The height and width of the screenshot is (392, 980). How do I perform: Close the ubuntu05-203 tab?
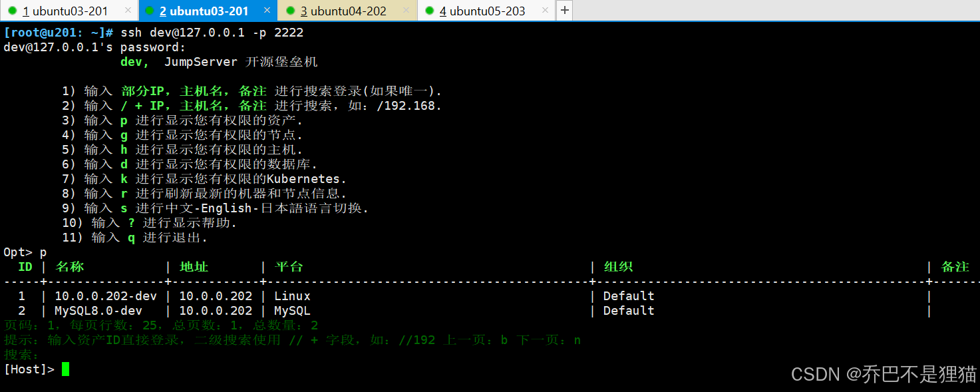tap(545, 11)
